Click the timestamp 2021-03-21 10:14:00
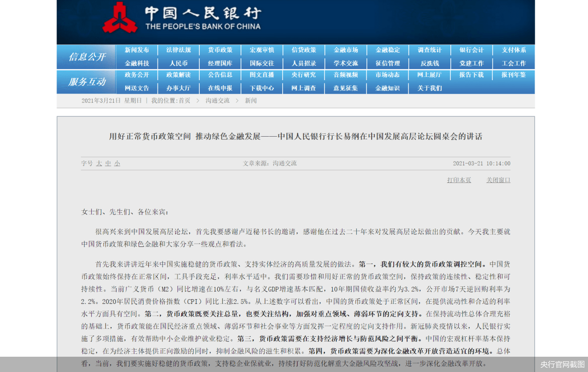Viewport: 588px width, 372px height. pyautogui.click(x=481, y=164)
